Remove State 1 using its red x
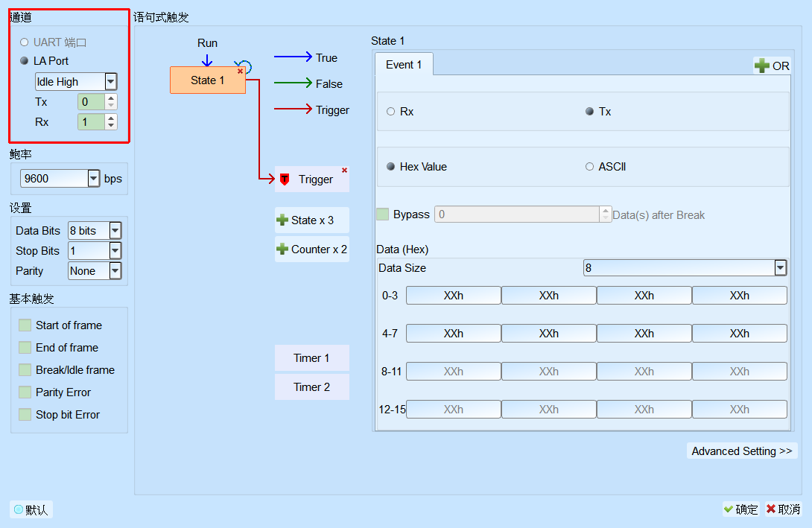 (x=241, y=71)
